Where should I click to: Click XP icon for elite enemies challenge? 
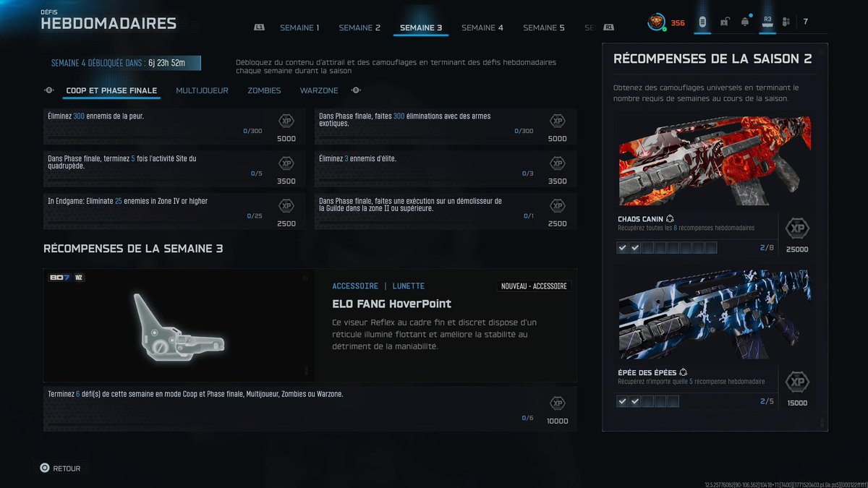coord(558,163)
